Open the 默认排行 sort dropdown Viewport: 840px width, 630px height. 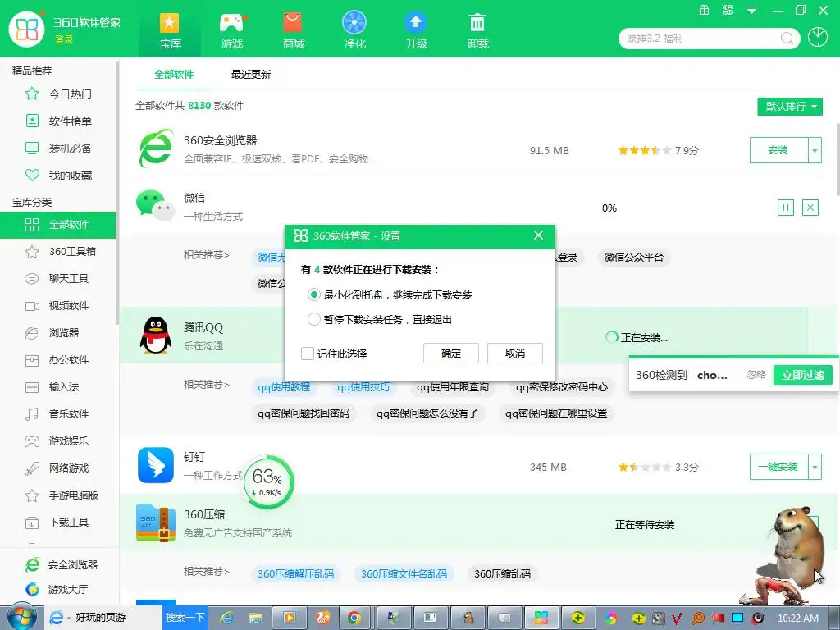[x=790, y=106]
